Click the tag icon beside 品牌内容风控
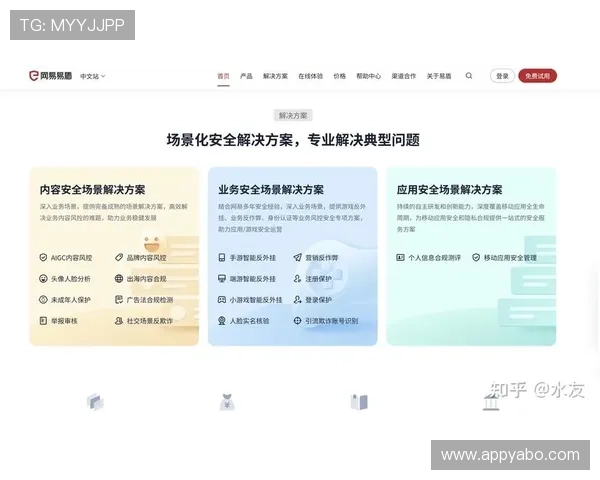The width and height of the screenshot is (600, 480). [x=119, y=257]
